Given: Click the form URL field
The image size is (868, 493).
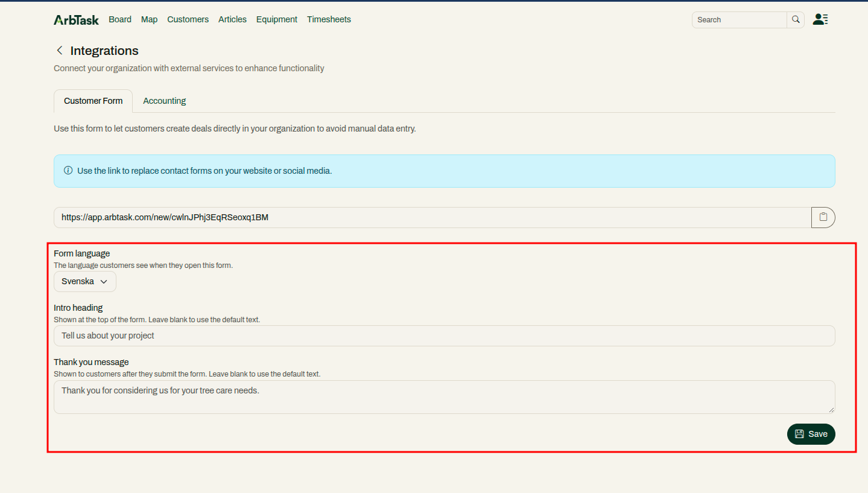Looking at the screenshot, I should pos(432,217).
